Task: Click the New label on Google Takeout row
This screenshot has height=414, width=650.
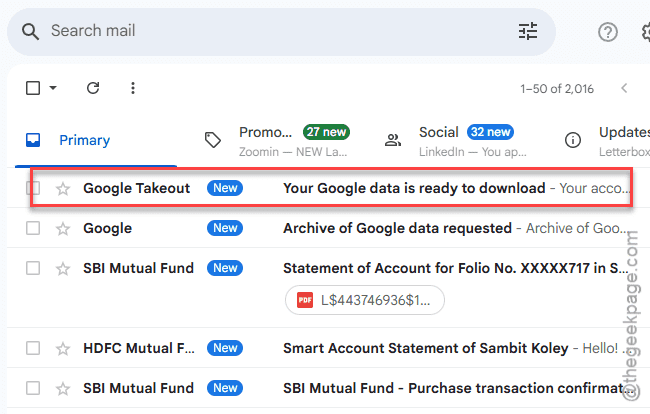Action: 225,188
